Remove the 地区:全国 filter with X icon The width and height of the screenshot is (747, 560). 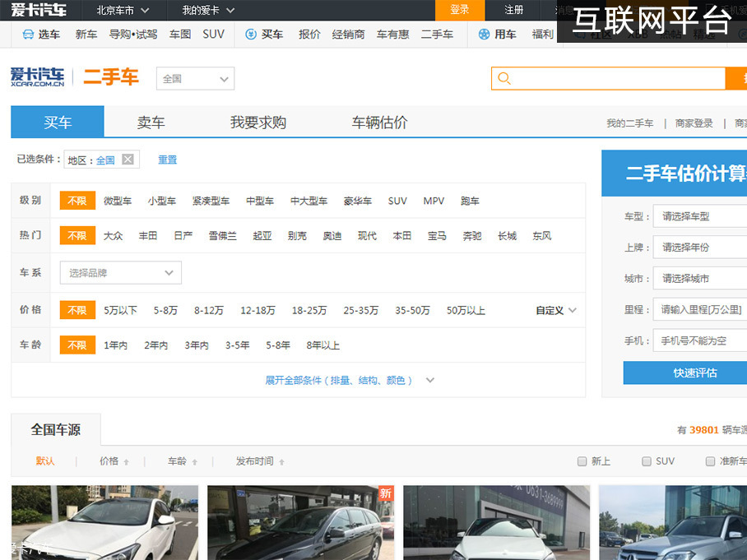(128, 160)
